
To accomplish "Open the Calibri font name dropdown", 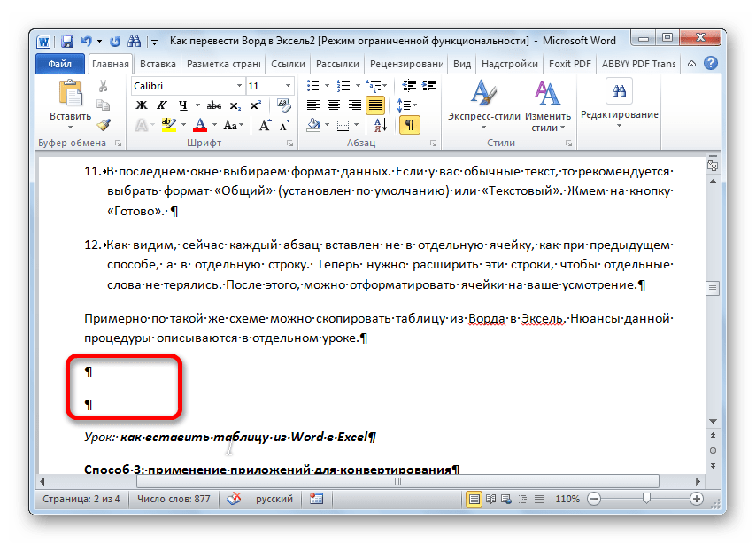I will coord(187,86).
